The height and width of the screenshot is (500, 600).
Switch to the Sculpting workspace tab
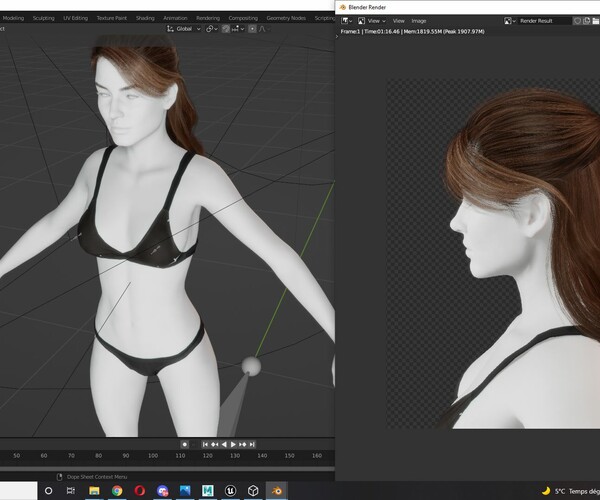(43, 18)
